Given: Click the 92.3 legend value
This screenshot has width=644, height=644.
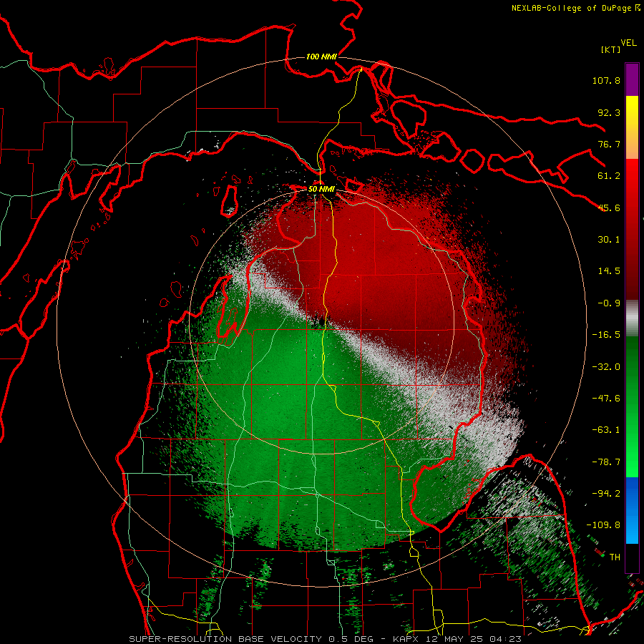Looking at the screenshot, I should click(609, 112).
